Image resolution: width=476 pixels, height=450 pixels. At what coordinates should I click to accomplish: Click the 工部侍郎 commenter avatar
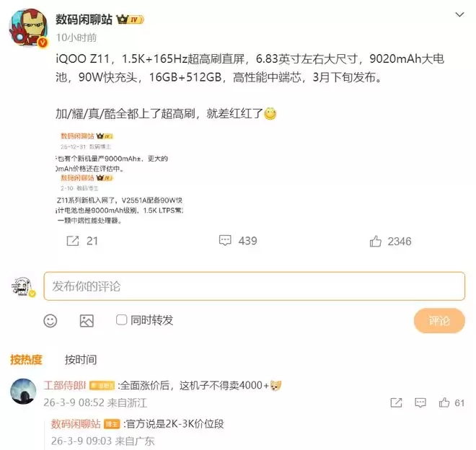point(23,391)
